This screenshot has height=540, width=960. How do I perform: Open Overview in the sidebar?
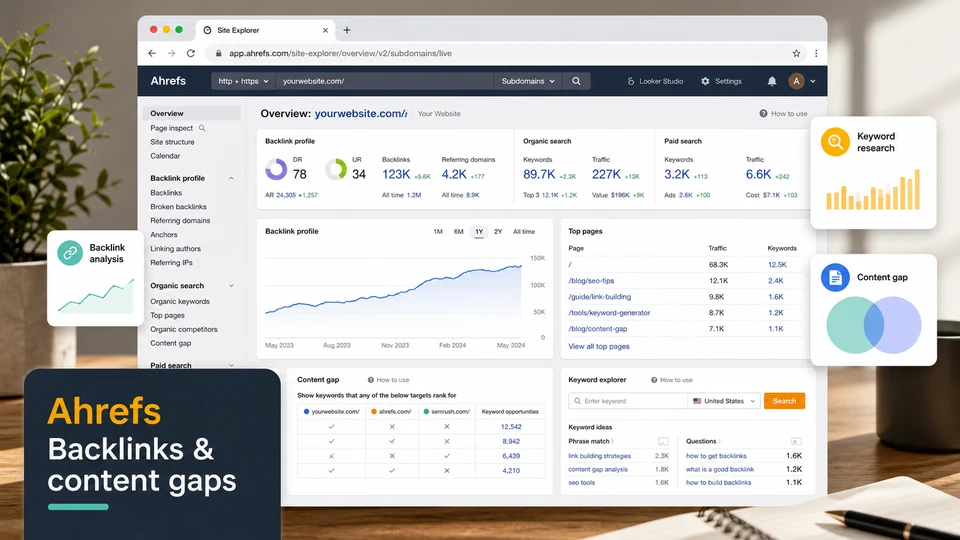click(192, 113)
